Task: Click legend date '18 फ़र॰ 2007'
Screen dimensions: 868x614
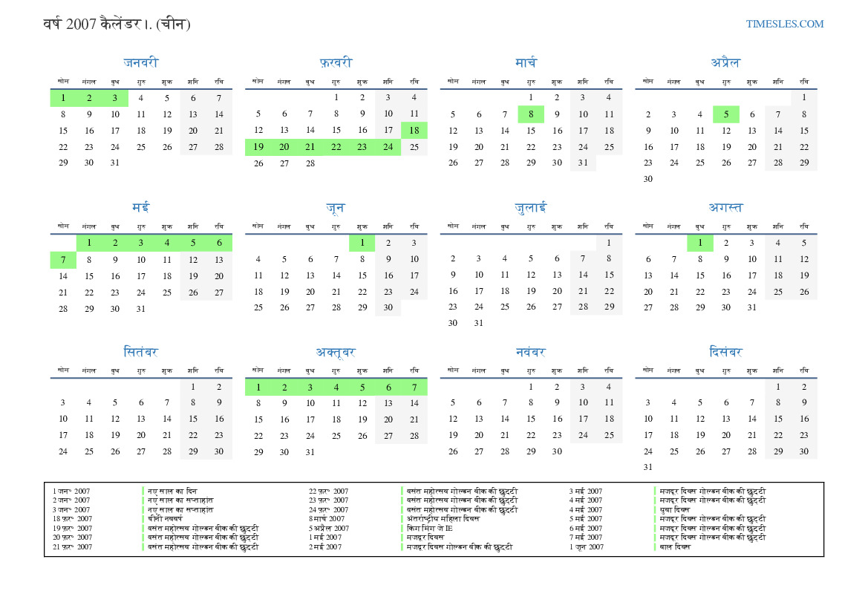Action: (72, 519)
